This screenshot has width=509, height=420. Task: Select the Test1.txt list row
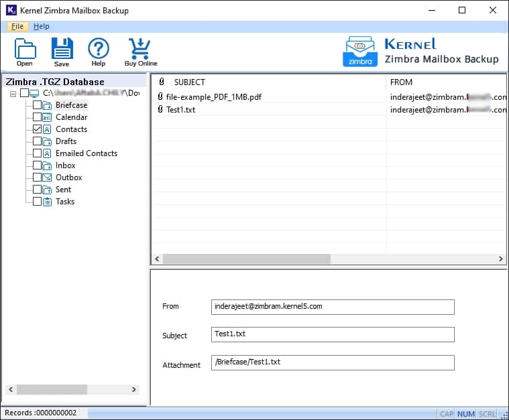(x=329, y=110)
